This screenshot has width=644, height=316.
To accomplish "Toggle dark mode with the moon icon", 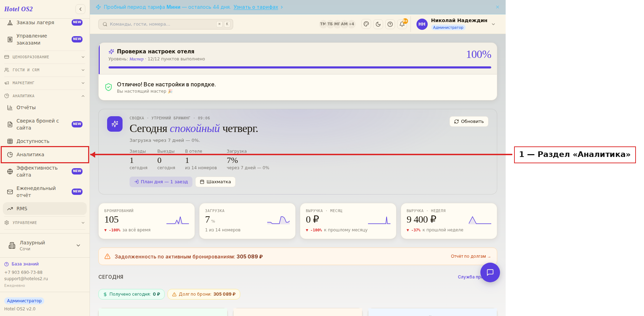I will pos(378,24).
